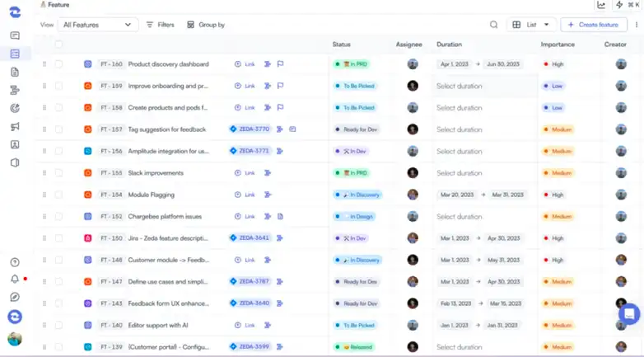Image resolution: width=644 pixels, height=357 pixels.
Task: Open the ZEDA-3770 linked issue
Action: pyautogui.click(x=250, y=129)
